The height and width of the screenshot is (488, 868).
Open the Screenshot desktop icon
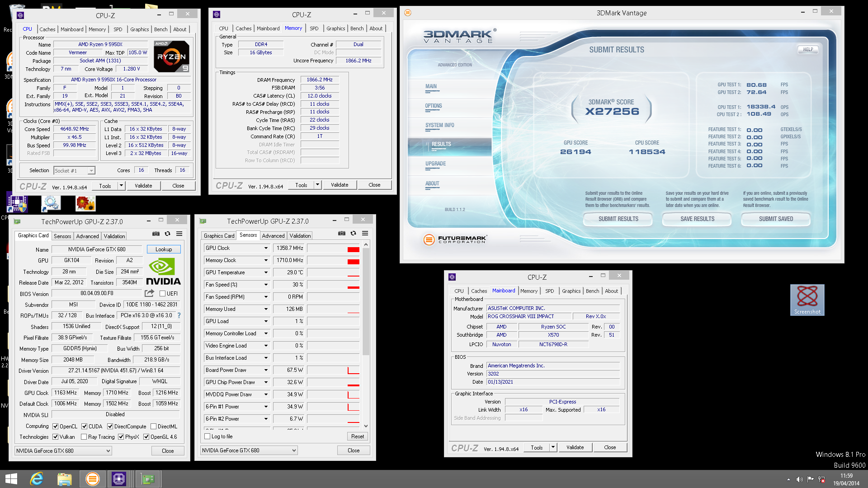[x=807, y=300]
